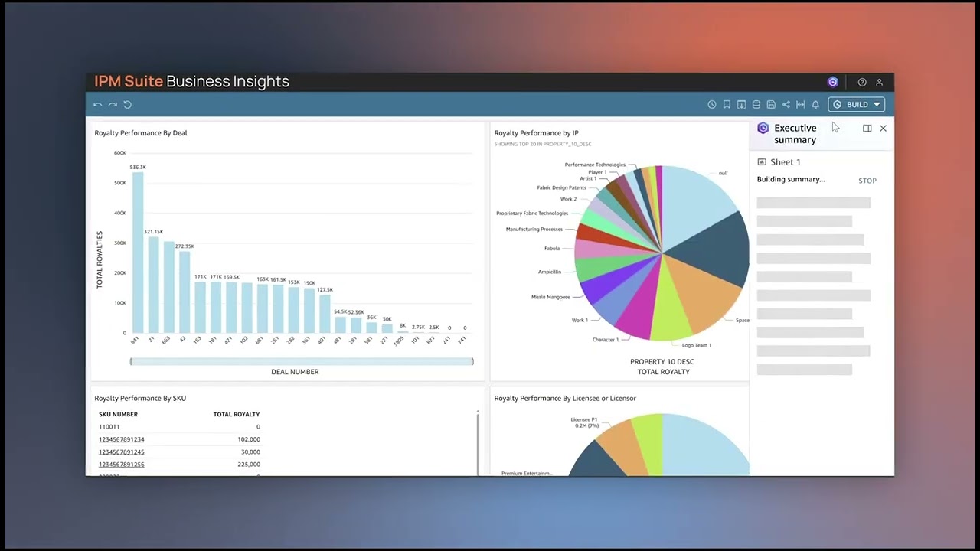This screenshot has height=551, width=980.
Task: Click the SKU table vertical scrollbar
Action: pyautogui.click(x=478, y=442)
